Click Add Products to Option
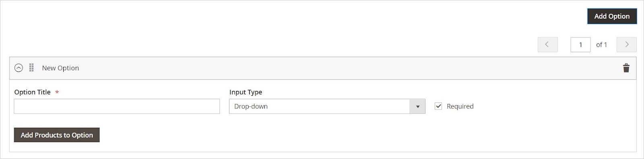Screen dimensions: 644x159 coord(57,135)
